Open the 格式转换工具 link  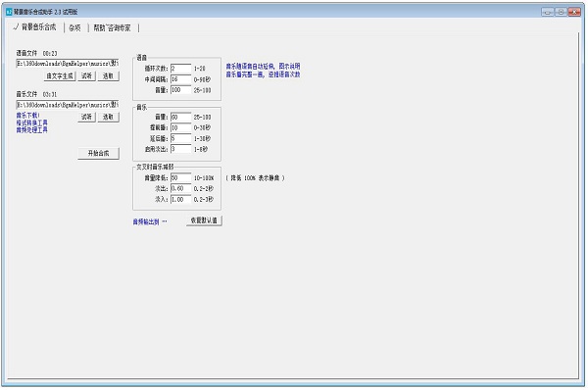[32, 122]
